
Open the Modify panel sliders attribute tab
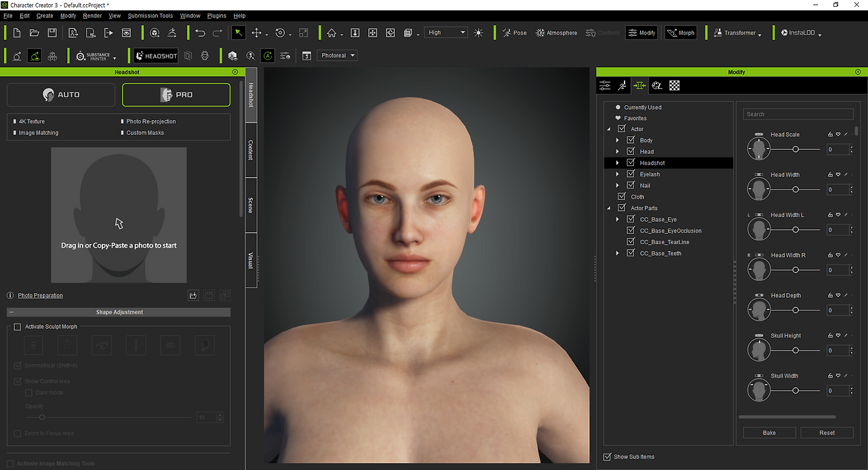tap(605, 85)
